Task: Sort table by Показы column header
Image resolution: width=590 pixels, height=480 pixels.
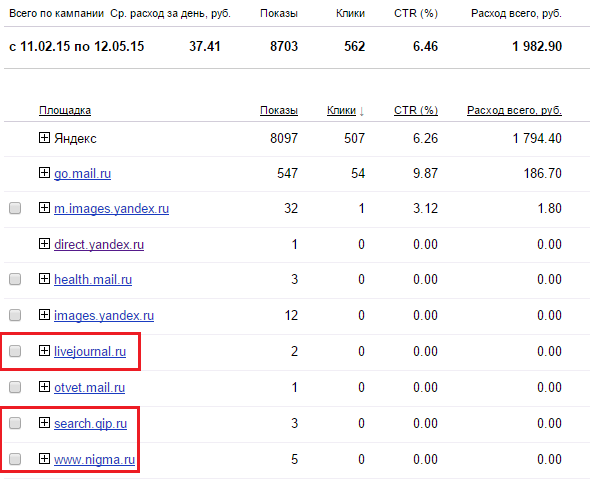Action: (279, 111)
